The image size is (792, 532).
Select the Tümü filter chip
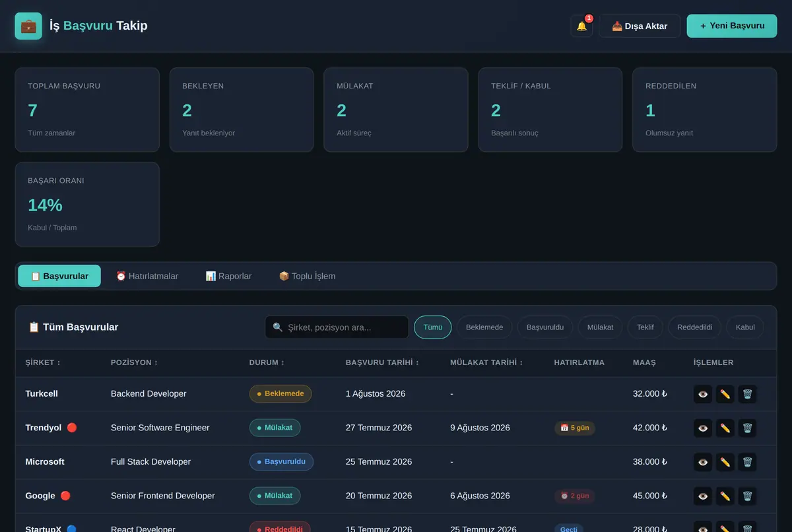433,327
